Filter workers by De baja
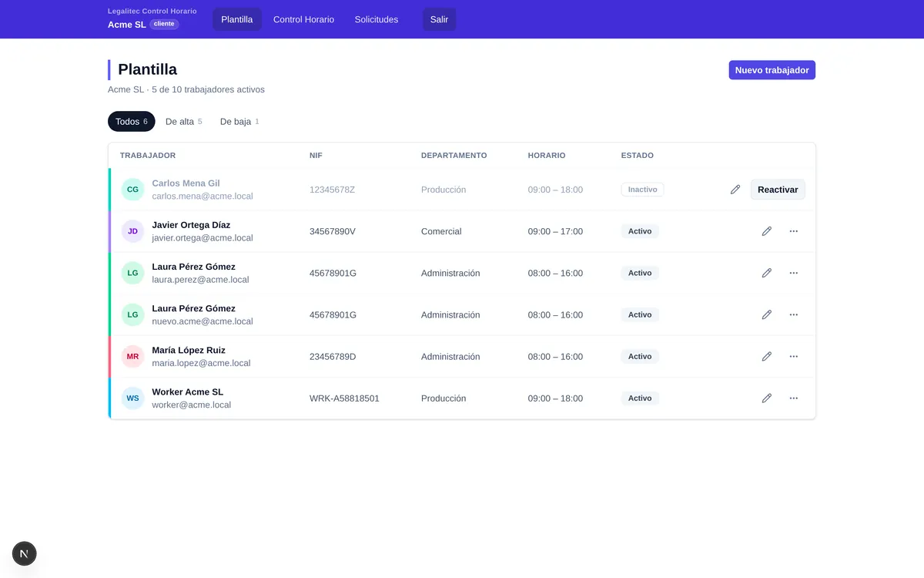The width and height of the screenshot is (924, 578). tap(239, 122)
